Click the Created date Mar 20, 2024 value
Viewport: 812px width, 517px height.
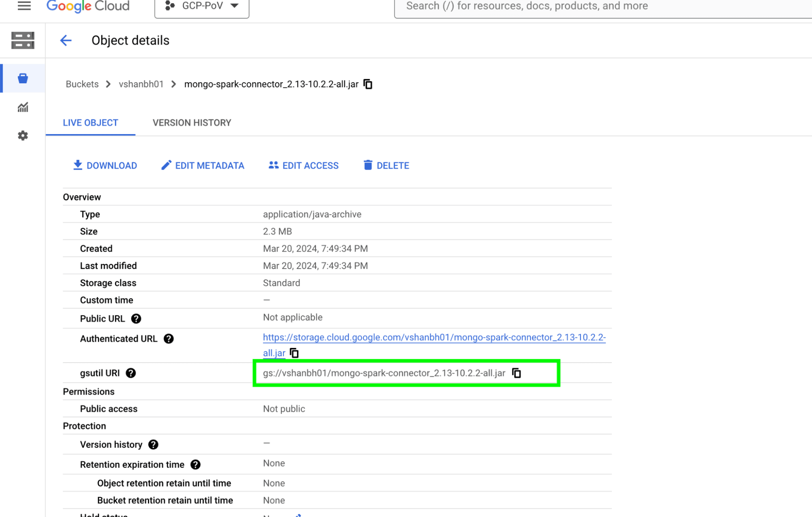coord(315,248)
